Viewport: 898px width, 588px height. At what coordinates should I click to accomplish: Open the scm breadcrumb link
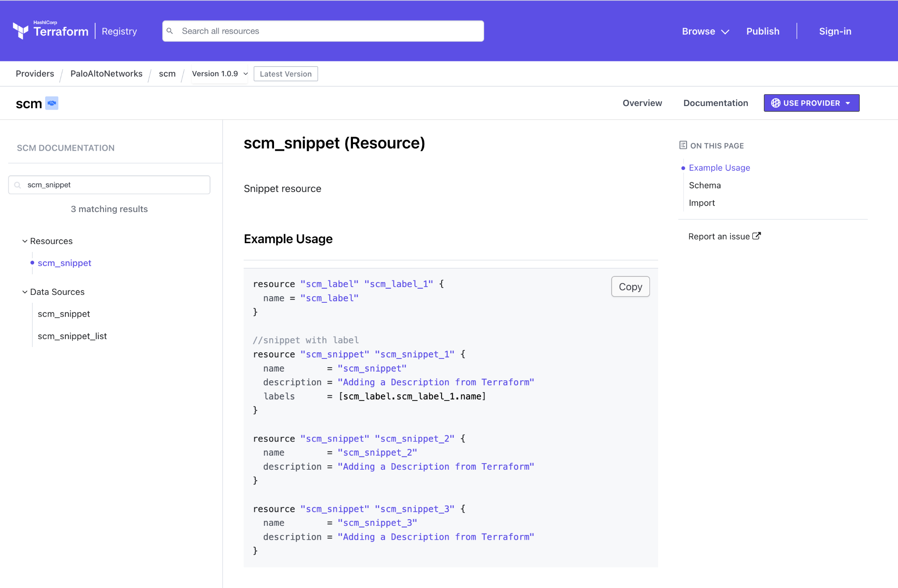tap(167, 74)
